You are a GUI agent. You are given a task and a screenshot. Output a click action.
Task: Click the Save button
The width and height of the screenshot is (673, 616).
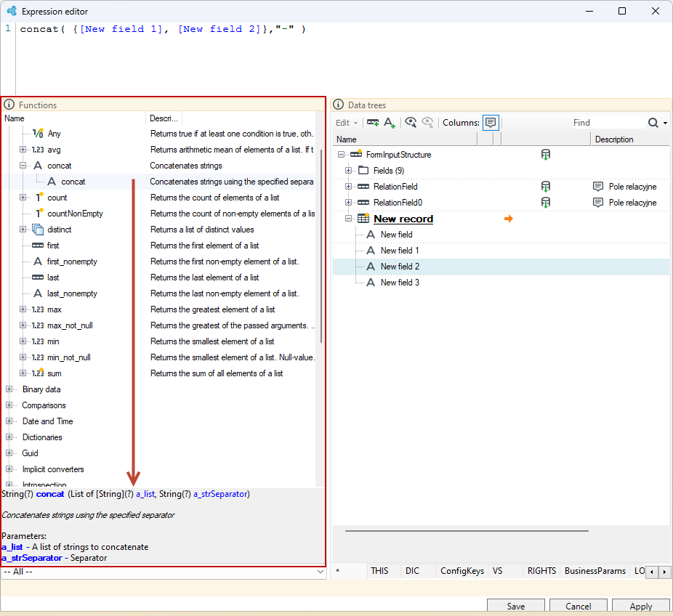[515, 606]
